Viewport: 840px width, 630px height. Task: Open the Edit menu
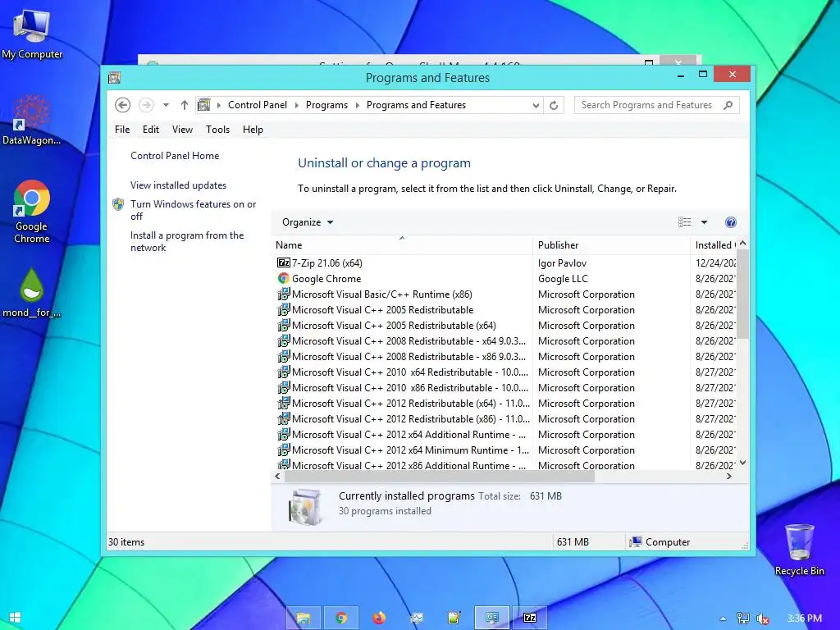click(x=151, y=130)
